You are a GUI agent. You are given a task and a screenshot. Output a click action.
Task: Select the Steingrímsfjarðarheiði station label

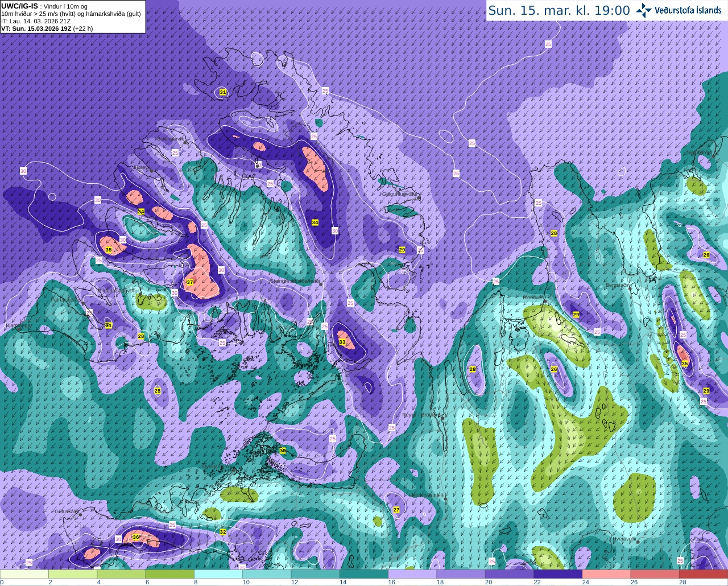(295, 280)
